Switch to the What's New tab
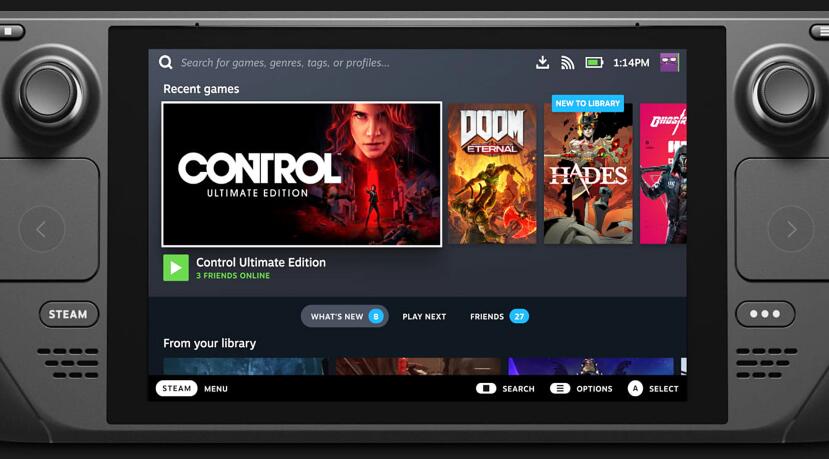Image resolution: width=829 pixels, height=459 pixels. 344,316
